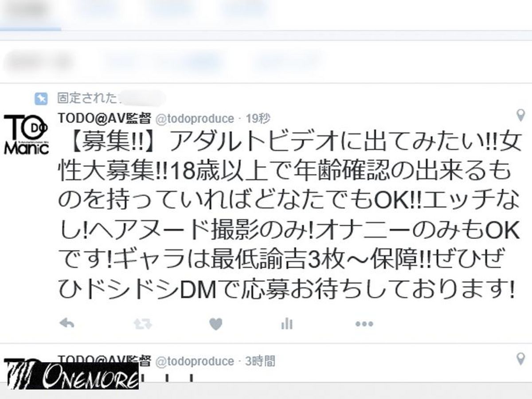Open the TODO Manic profile avatar
Image resolution: width=532 pixels, height=399 pixels.
click(26, 135)
